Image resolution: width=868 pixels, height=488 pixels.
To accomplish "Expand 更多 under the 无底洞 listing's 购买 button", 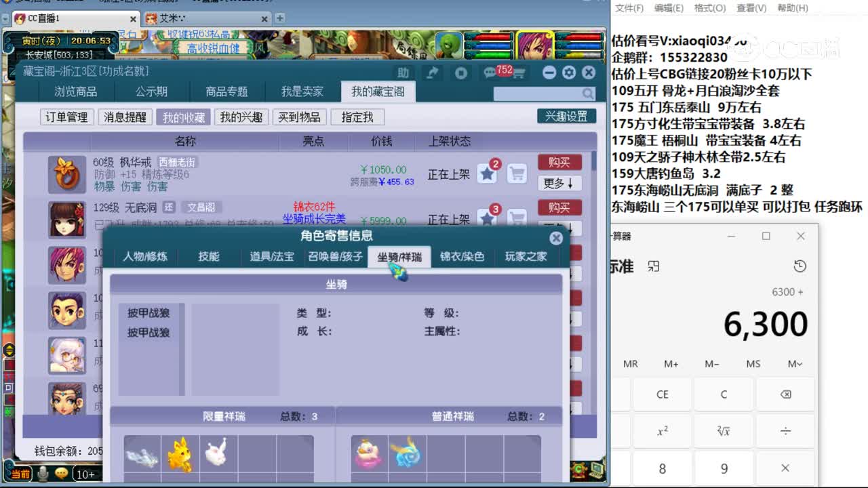I will [559, 228].
